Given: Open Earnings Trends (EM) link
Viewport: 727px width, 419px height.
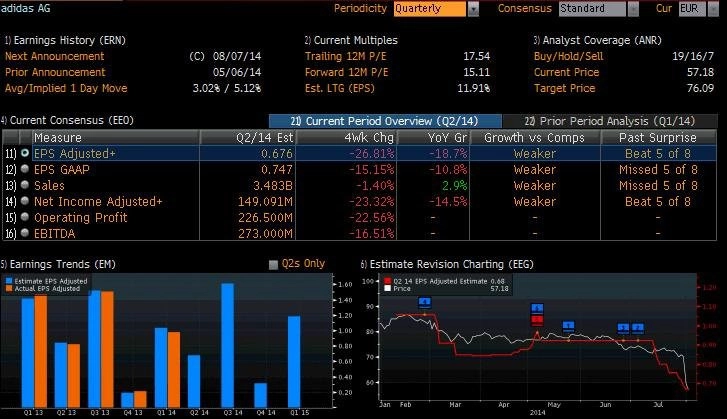Looking at the screenshot, I should [x=58, y=264].
